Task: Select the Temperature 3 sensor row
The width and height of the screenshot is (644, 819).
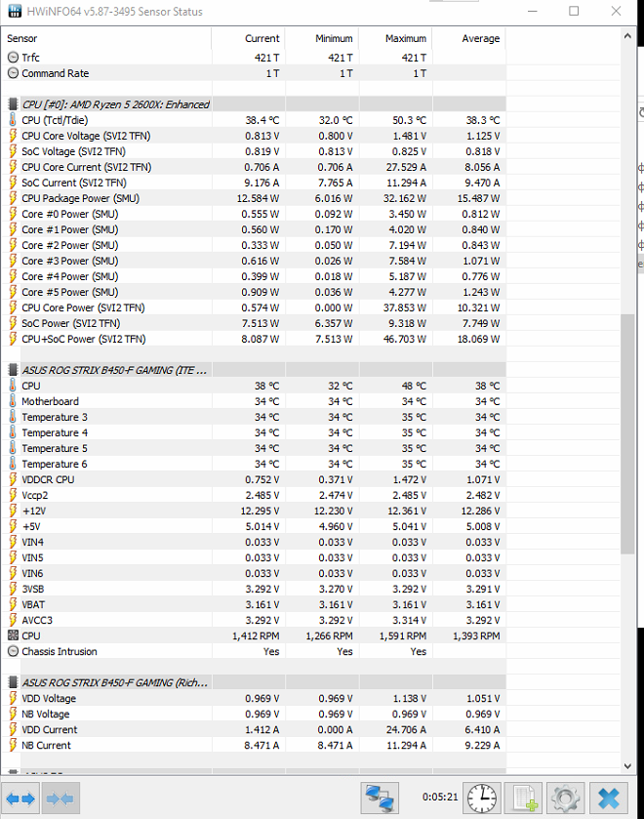Action: (x=254, y=417)
